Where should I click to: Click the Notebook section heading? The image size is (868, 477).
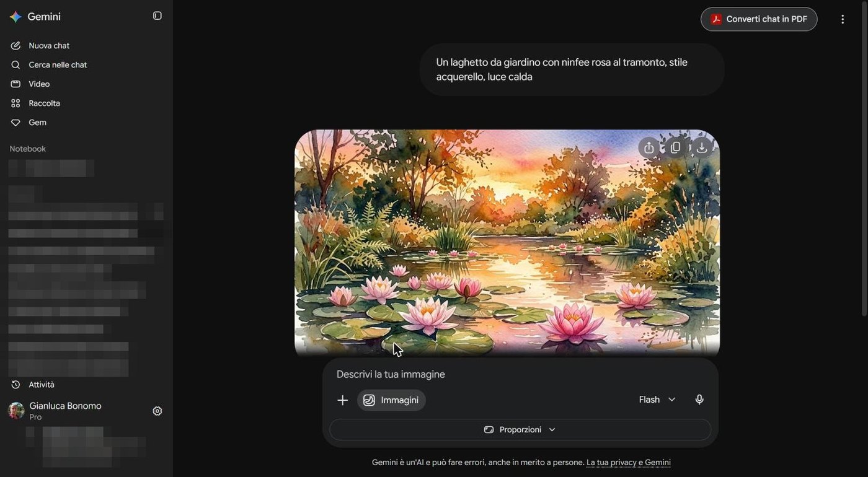click(x=28, y=149)
